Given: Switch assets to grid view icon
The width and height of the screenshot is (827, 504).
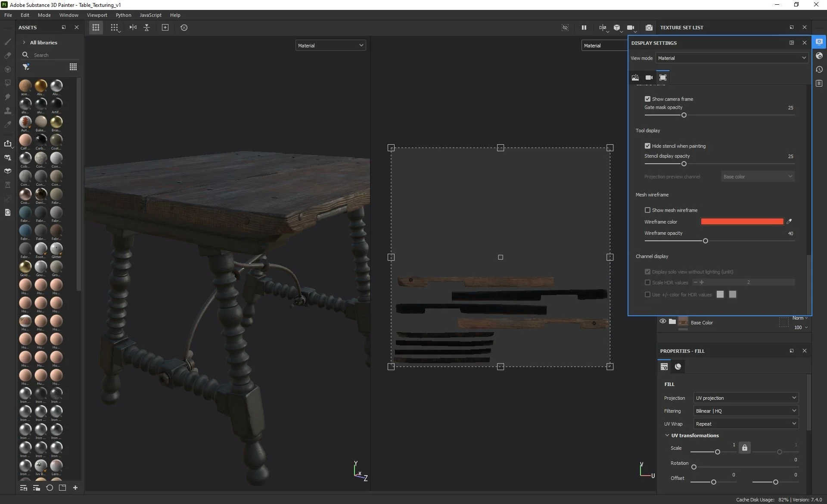Looking at the screenshot, I should tap(73, 67).
